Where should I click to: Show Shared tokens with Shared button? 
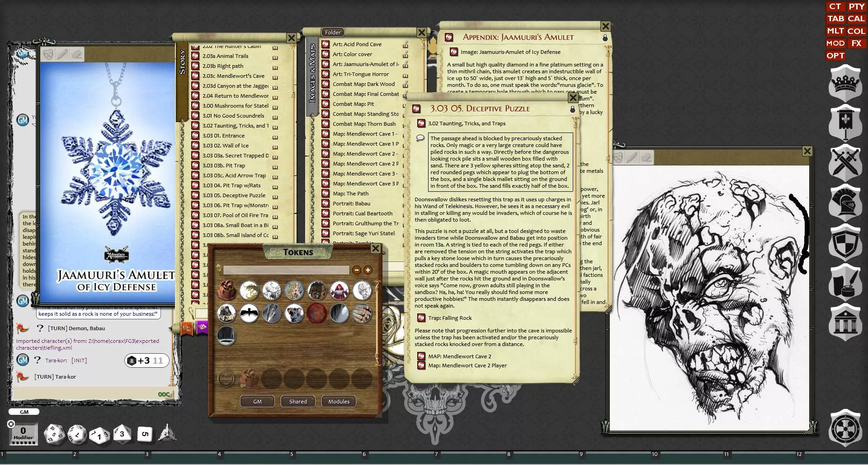click(x=298, y=402)
